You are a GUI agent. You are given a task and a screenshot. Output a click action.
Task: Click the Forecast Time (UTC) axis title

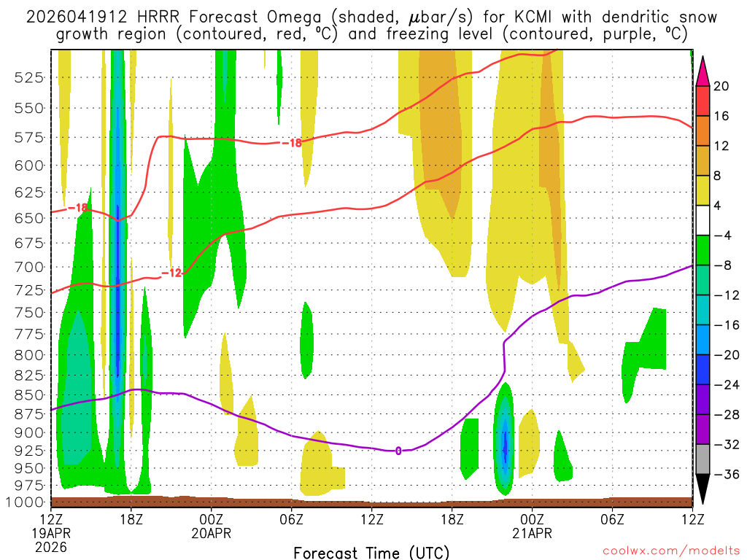pos(371,553)
